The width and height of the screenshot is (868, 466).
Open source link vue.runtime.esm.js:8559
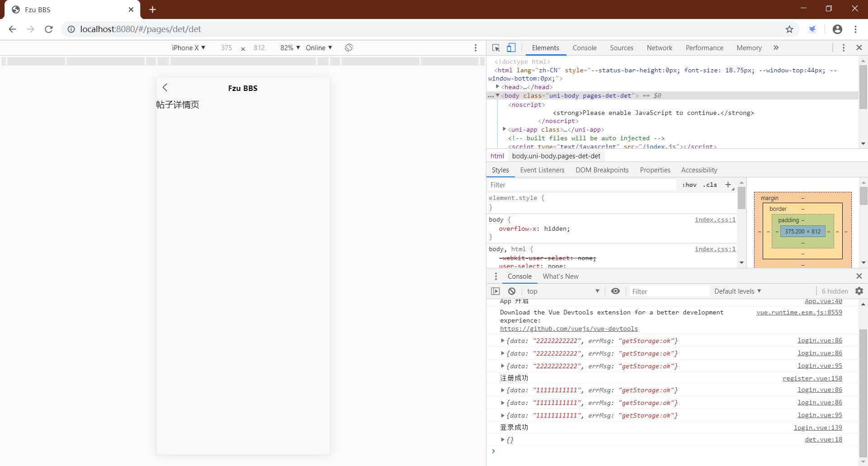[x=799, y=312]
